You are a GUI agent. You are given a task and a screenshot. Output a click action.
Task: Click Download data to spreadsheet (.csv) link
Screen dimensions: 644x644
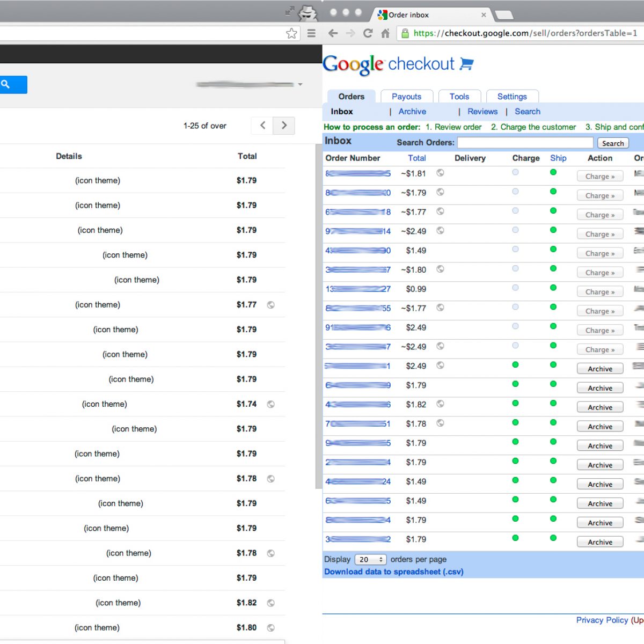(x=393, y=572)
